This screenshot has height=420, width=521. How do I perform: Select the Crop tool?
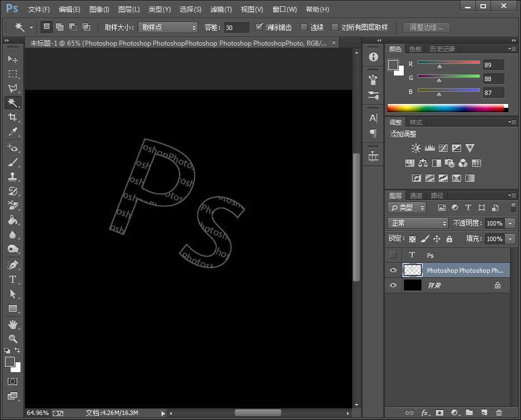(12, 117)
